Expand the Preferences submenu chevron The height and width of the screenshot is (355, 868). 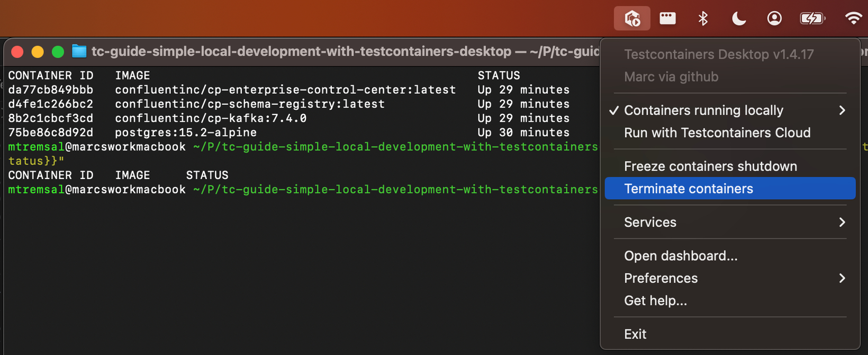[842, 278]
